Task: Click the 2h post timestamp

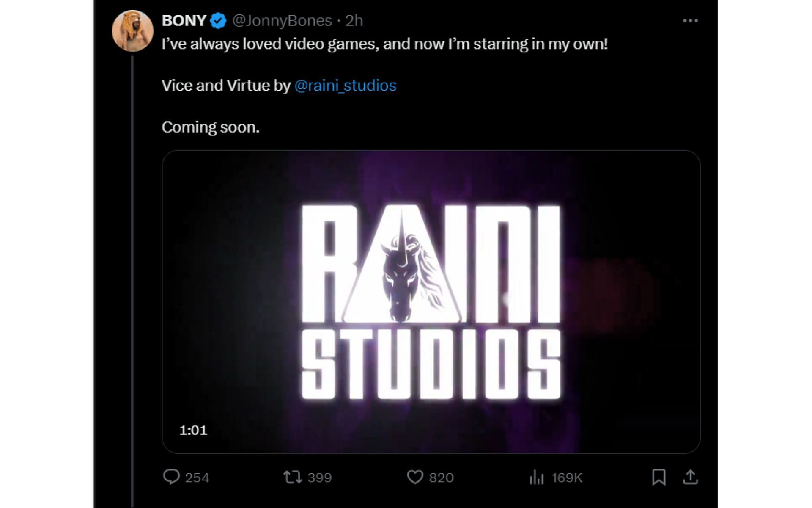Action: pyautogui.click(x=354, y=21)
